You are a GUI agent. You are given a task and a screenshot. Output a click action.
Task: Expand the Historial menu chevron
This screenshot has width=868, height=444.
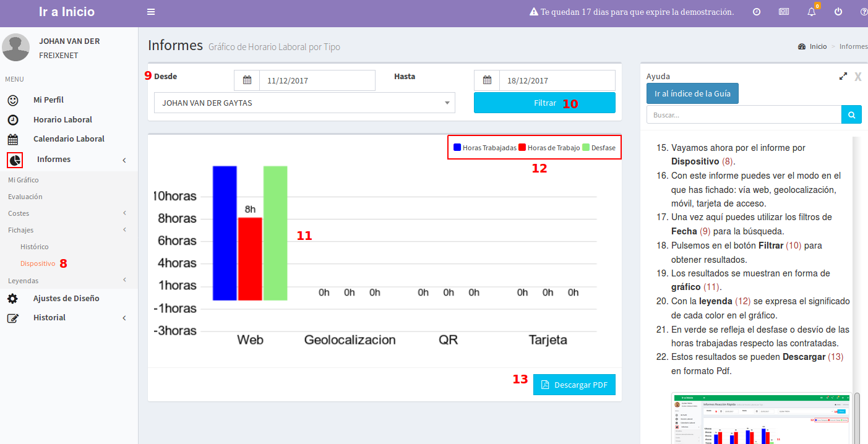click(x=124, y=318)
